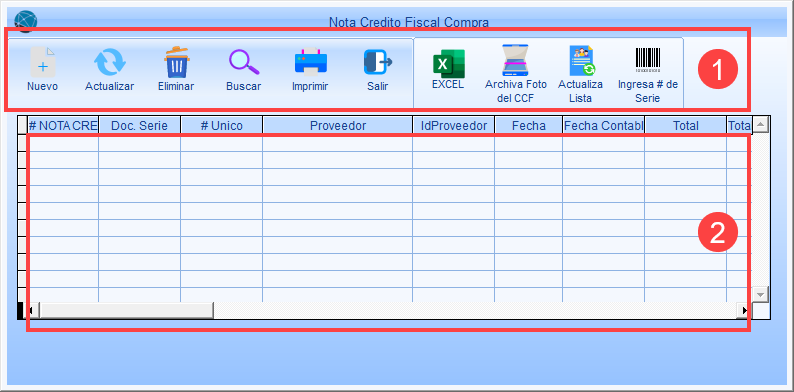Click the horizontal scrollbar right arrow
Viewport: 794px width, 392px height.
coord(744,310)
